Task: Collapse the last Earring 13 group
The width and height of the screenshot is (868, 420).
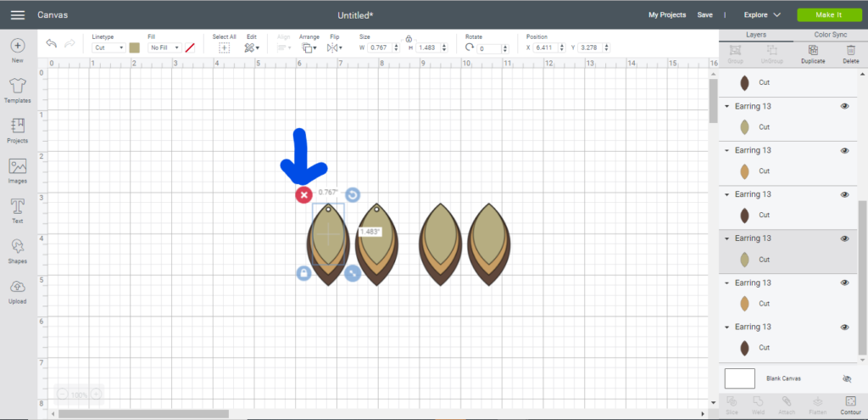Action: click(x=726, y=327)
